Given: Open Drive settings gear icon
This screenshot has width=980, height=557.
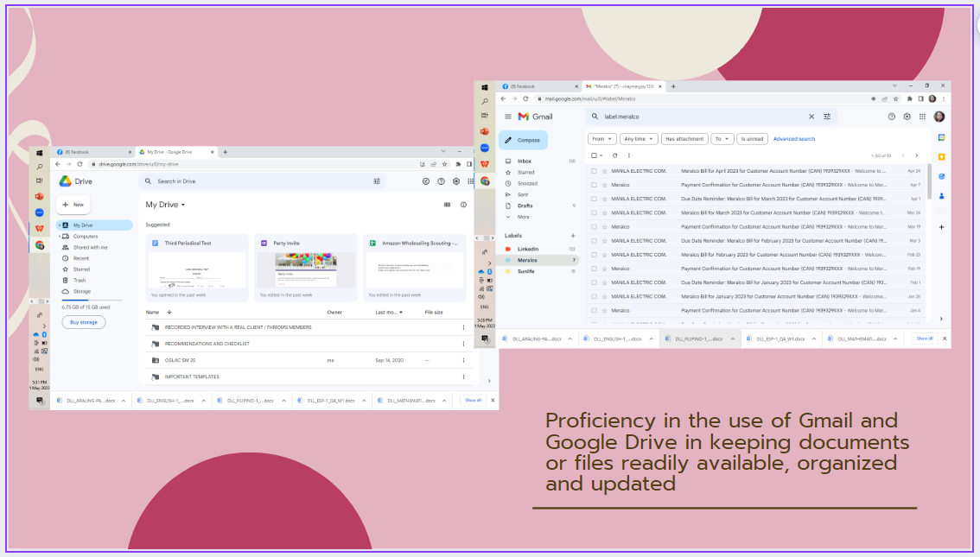Looking at the screenshot, I should click(x=456, y=181).
